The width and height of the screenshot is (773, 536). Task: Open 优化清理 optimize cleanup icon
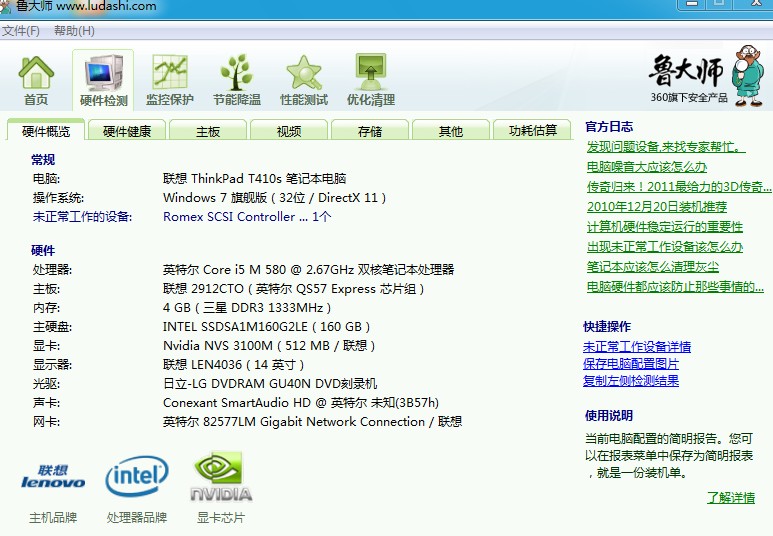[371, 81]
